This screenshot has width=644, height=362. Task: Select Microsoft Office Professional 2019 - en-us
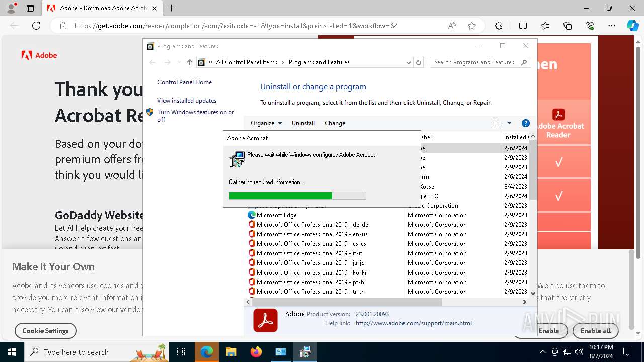[x=312, y=234]
